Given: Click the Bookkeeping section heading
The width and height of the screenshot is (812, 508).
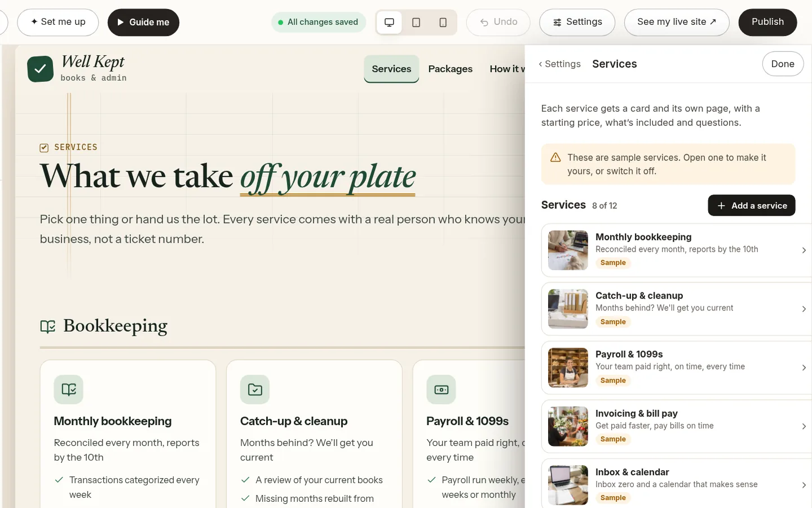Looking at the screenshot, I should click(x=115, y=326).
